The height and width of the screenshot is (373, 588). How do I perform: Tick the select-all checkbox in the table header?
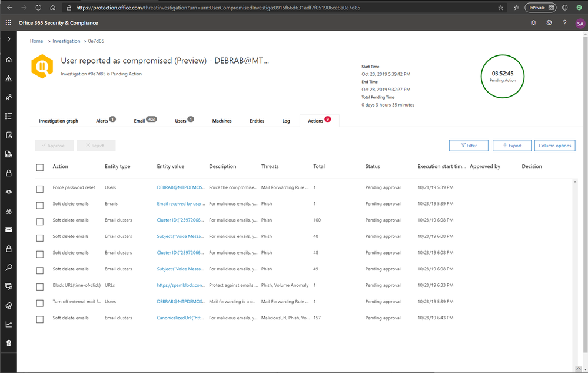click(40, 167)
